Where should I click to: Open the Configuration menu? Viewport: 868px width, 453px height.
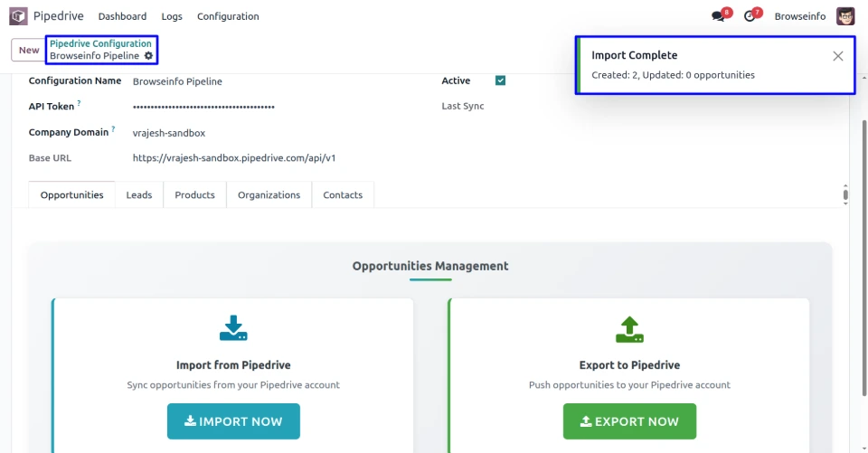tap(228, 16)
